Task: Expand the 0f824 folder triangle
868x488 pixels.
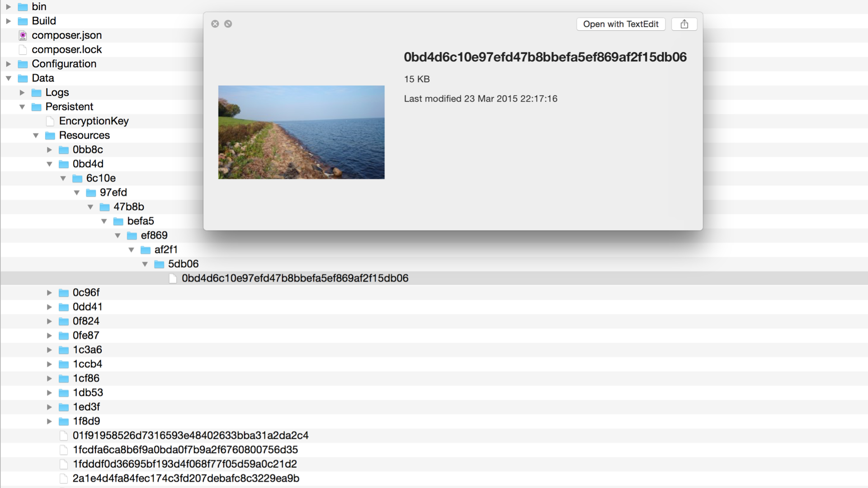Action: (49, 321)
